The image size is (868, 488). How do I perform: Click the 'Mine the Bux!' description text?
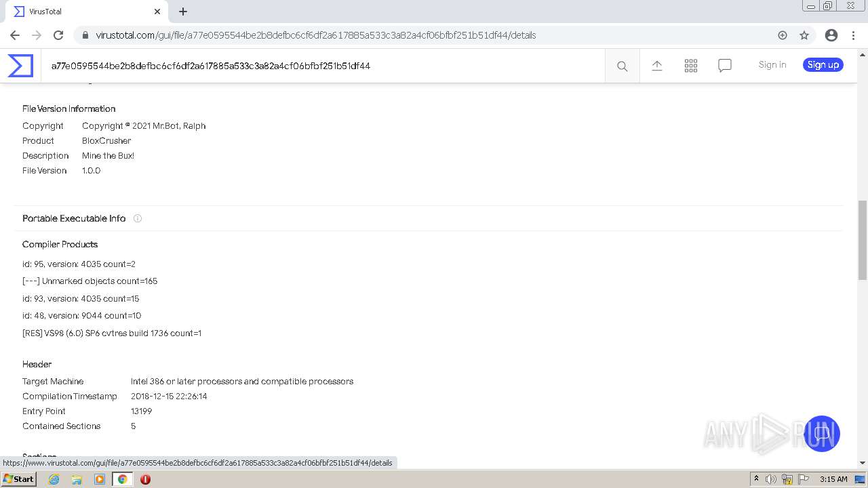tap(108, 156)
